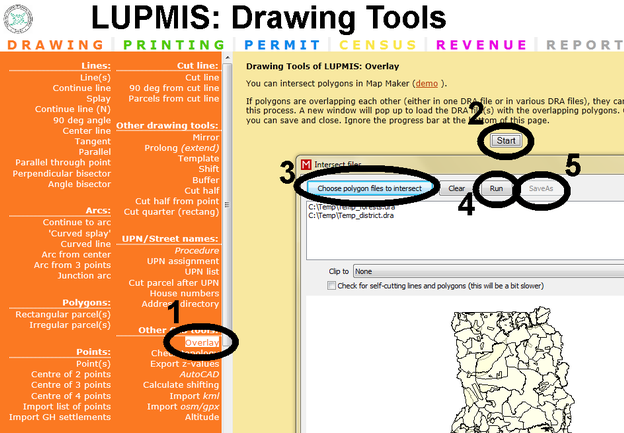624x433 pixels.
Task: Click the LUPMIS logo emblem
Action: click(18, 19)
